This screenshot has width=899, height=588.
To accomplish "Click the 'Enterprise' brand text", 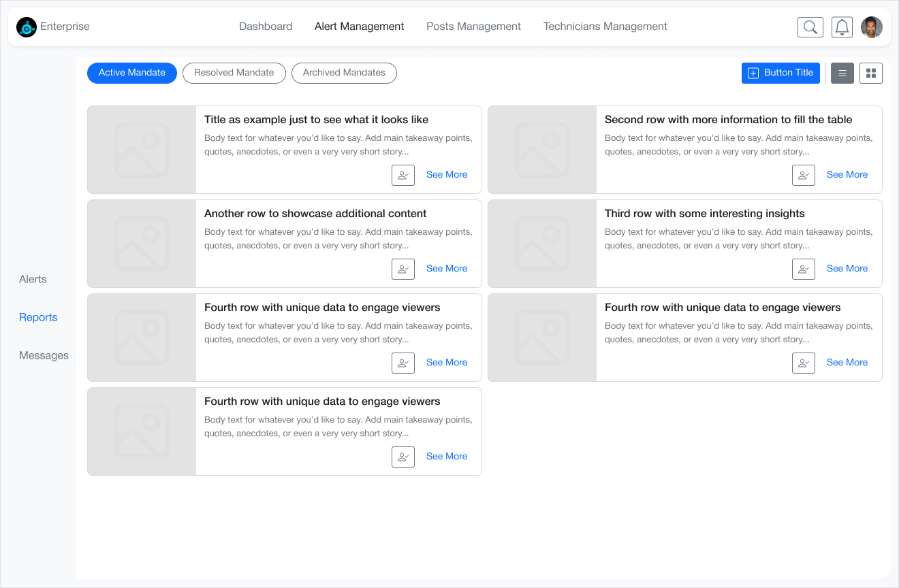I will point(65,27).
